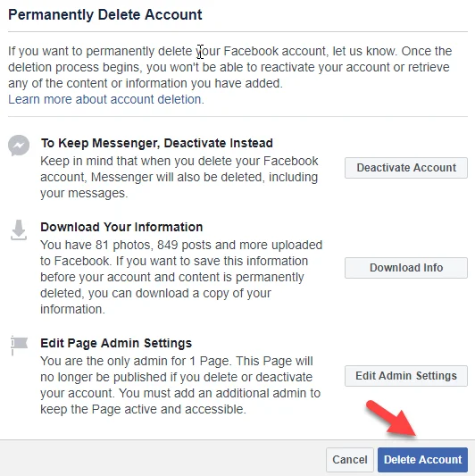Click the Page flag icon
Image resolution: width=475 pixels, height=476 pixels.
click(x=19, y=345)
